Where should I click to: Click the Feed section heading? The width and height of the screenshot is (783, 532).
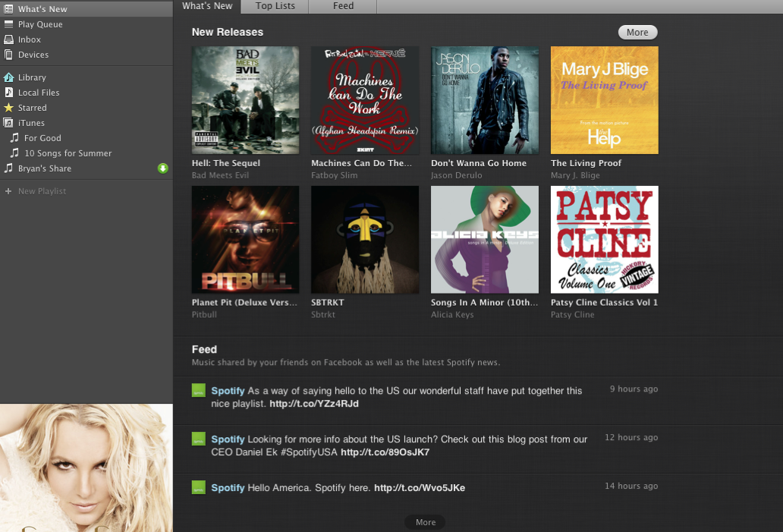pyautogui.click(x=204, y=349)
